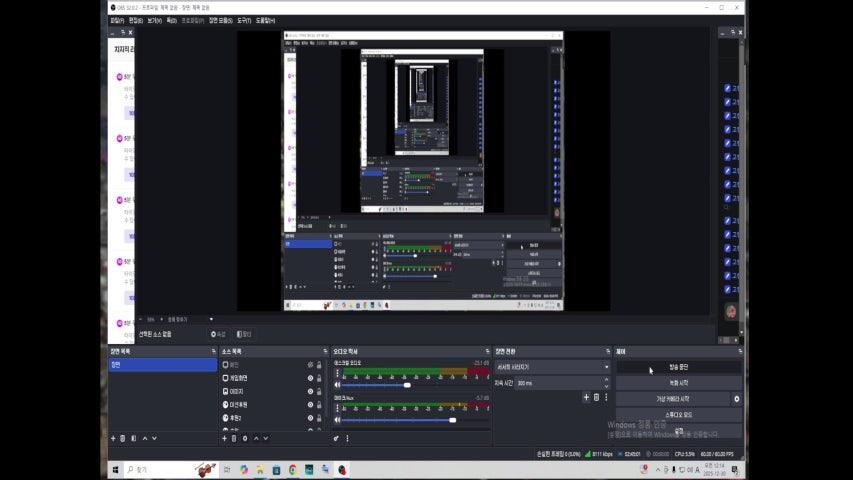853x480 pixels.
Task: Open the scene transition type dropdown
Action: [552, 367]
